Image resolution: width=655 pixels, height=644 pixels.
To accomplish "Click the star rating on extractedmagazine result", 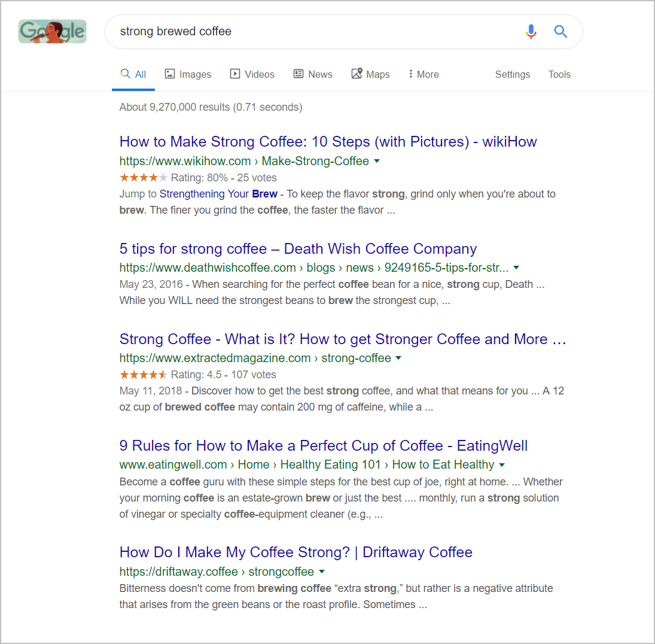I will 144,375.
